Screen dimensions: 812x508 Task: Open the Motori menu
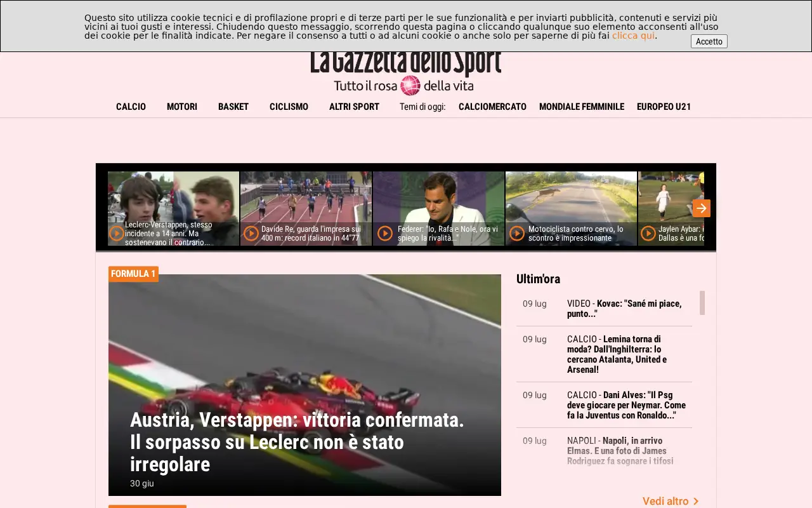[x=182, y=107]
